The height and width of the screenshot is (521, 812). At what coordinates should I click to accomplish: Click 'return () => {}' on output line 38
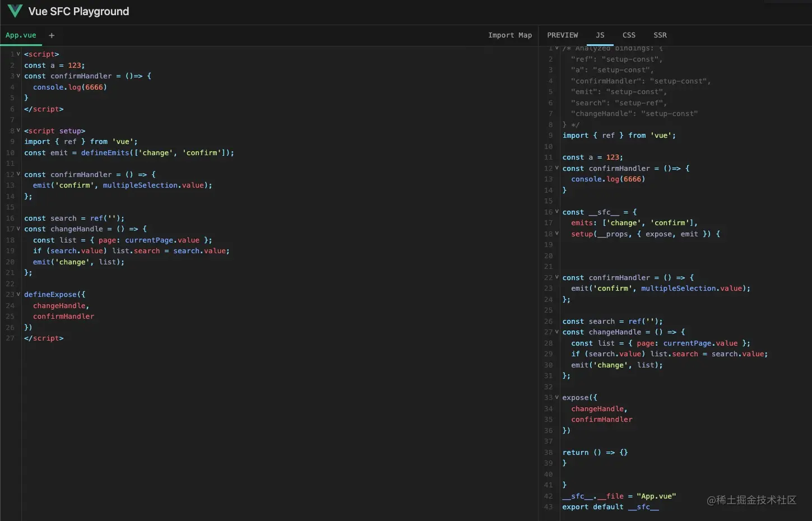595,453
